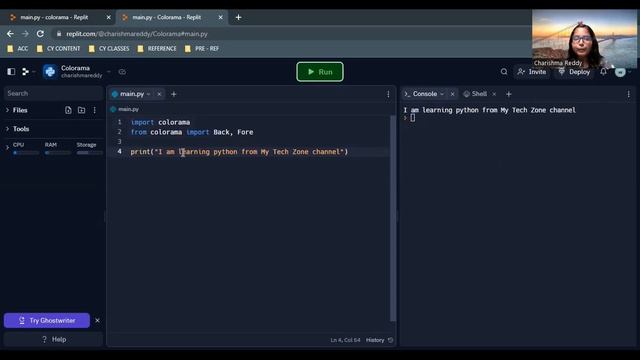Click line 1 import colorama
The image size is (640, 360).
coord(160,122)
